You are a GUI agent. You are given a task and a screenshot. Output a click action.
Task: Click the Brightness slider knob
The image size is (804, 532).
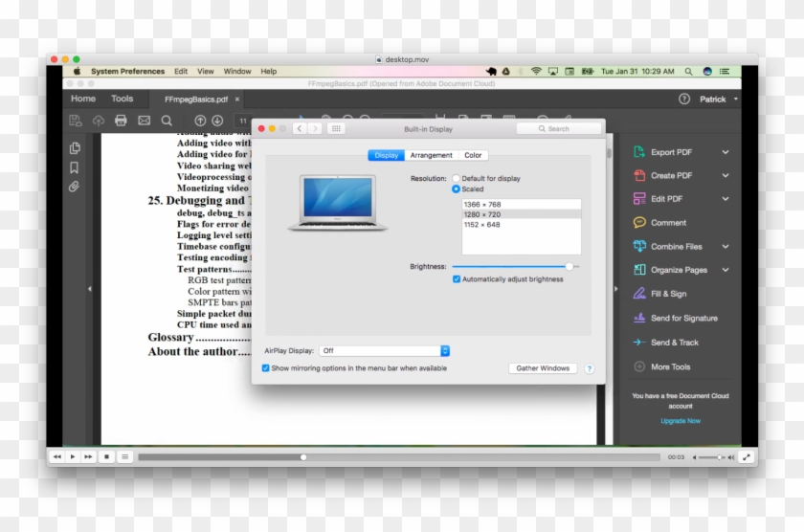pos(569,267)
